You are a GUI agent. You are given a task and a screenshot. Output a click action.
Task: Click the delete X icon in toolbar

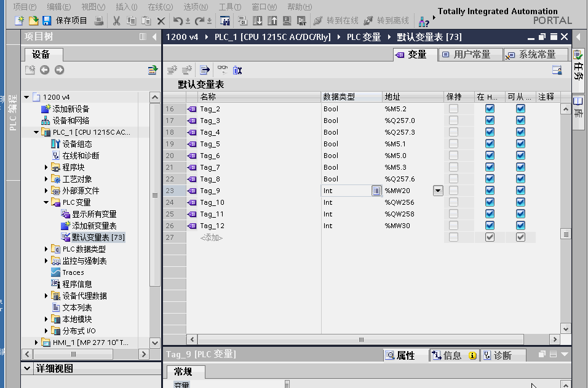[161, 21]
